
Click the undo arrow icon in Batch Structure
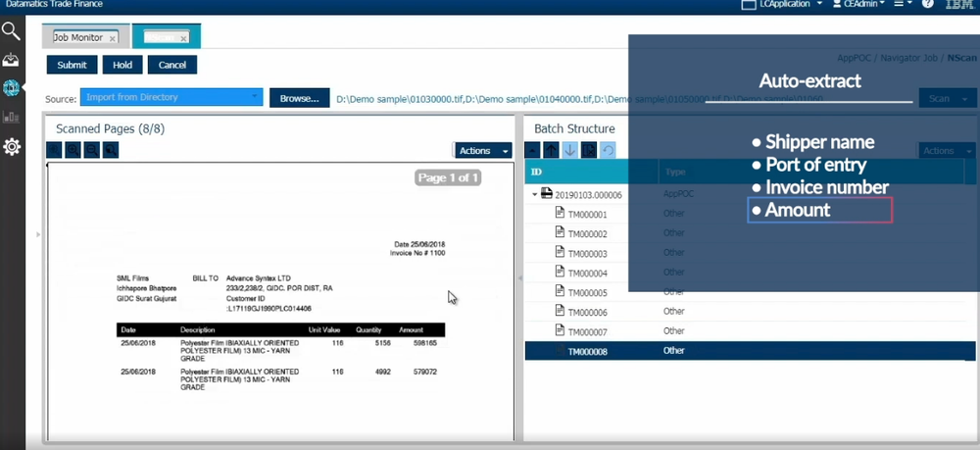click(x=608, y=150)
